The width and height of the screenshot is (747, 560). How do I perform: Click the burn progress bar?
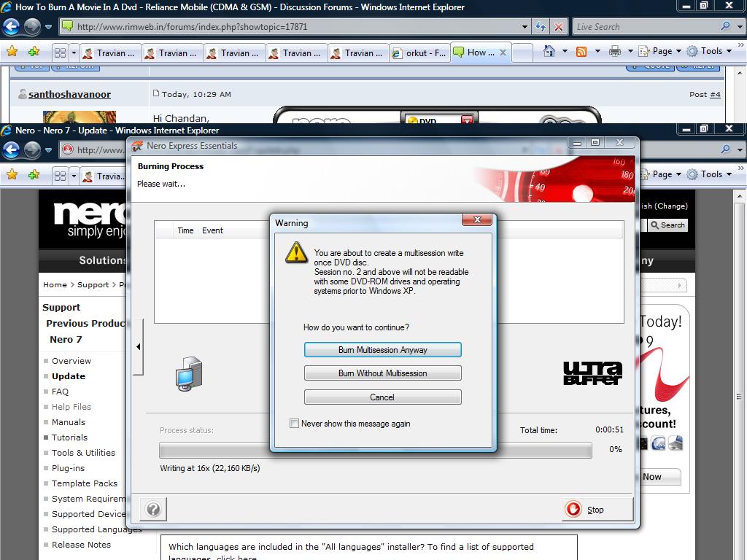click(376, 450)
